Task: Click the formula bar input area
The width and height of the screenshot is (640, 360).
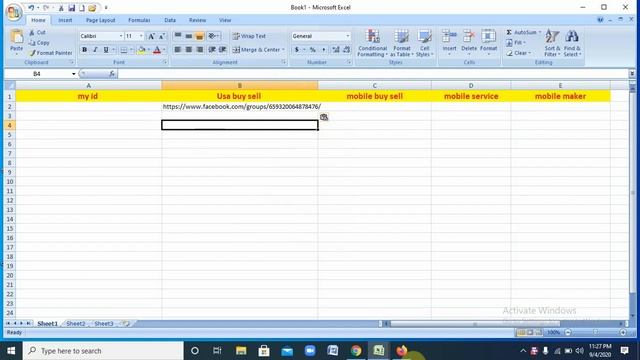Action: click(373, 74)
